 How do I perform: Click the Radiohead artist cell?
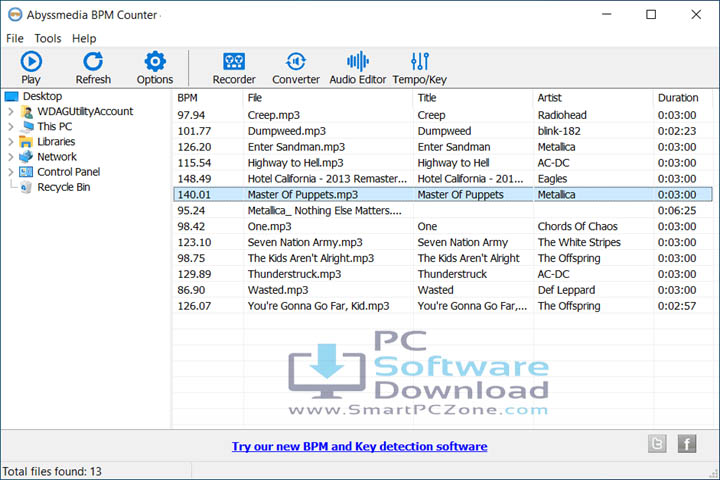(562, 115)
